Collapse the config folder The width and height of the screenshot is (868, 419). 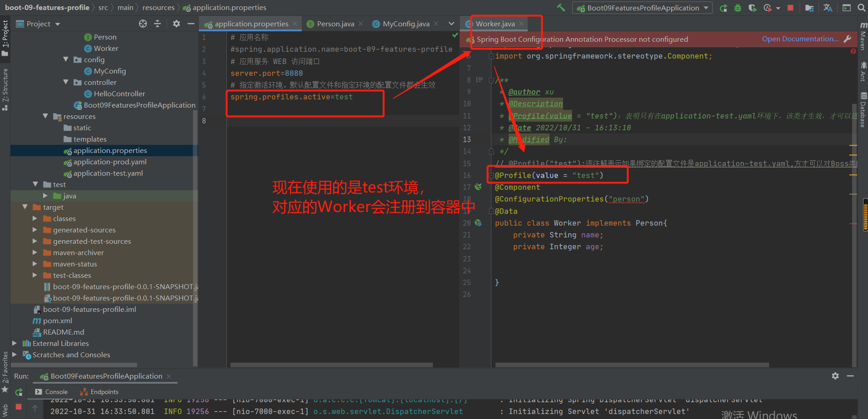point(66,59)
